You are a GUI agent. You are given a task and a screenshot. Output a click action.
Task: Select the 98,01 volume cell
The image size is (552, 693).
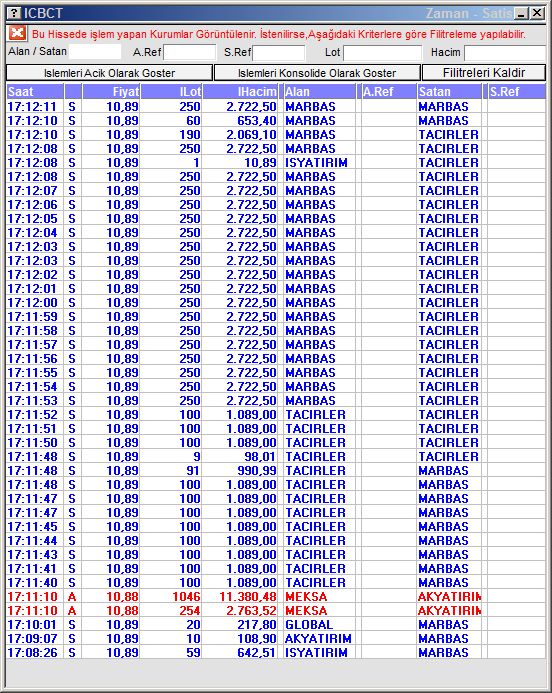click(240, 457)
